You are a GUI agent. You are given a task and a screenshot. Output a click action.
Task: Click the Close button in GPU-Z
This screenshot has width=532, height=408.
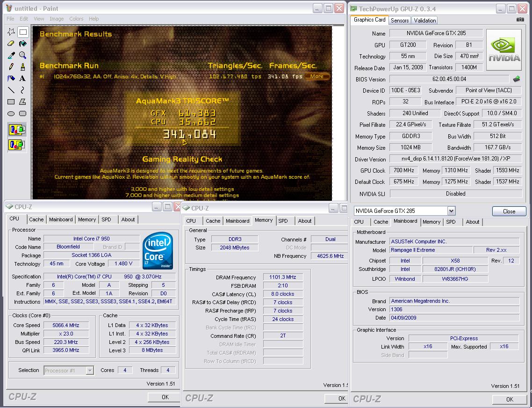pos(509,211)
